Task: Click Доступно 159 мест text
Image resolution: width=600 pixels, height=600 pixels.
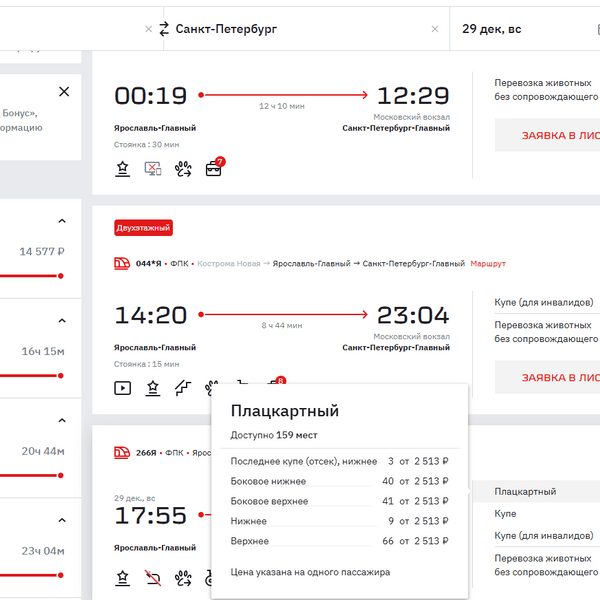Action: click(274, 435)
